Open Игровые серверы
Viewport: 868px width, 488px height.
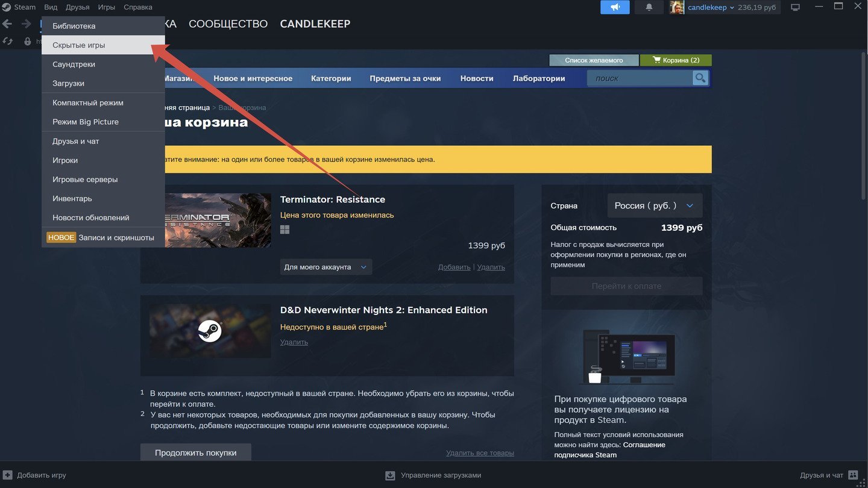(x=103, y=180)
